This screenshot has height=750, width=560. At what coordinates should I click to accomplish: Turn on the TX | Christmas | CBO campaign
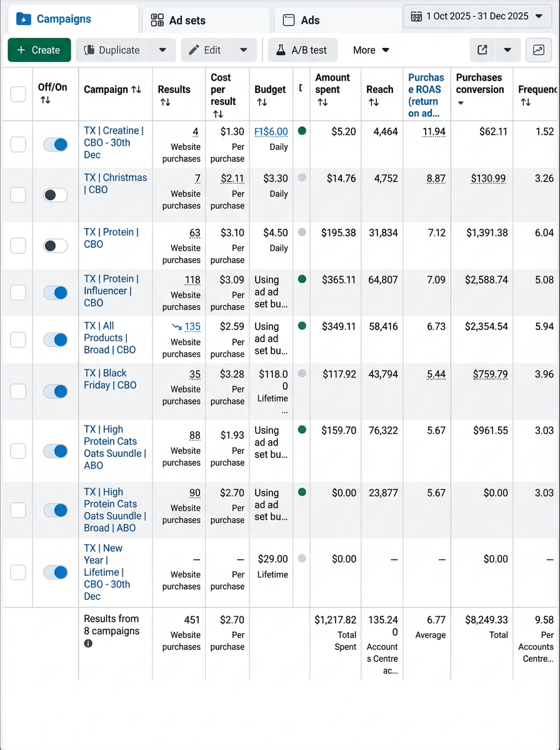click(56, 195)
